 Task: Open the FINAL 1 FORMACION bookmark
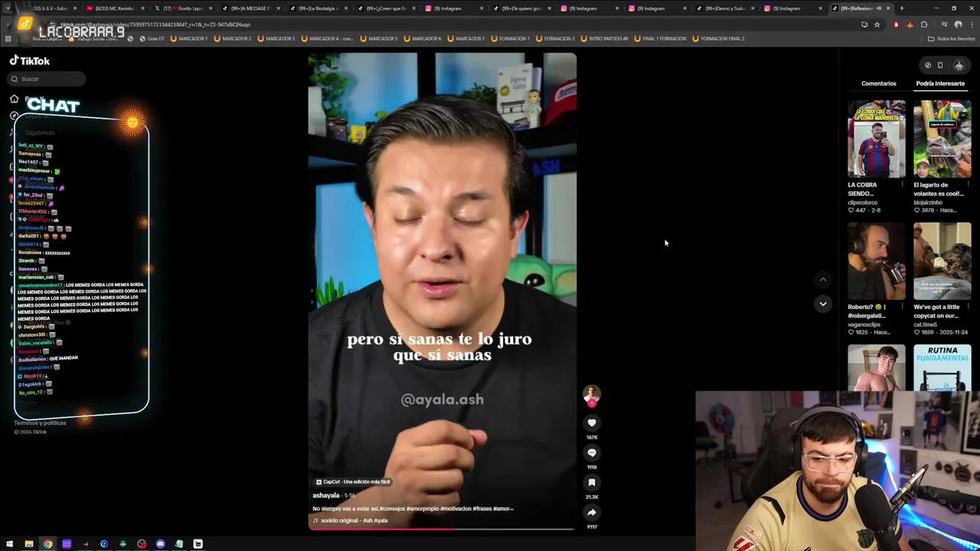click(661, 38)
